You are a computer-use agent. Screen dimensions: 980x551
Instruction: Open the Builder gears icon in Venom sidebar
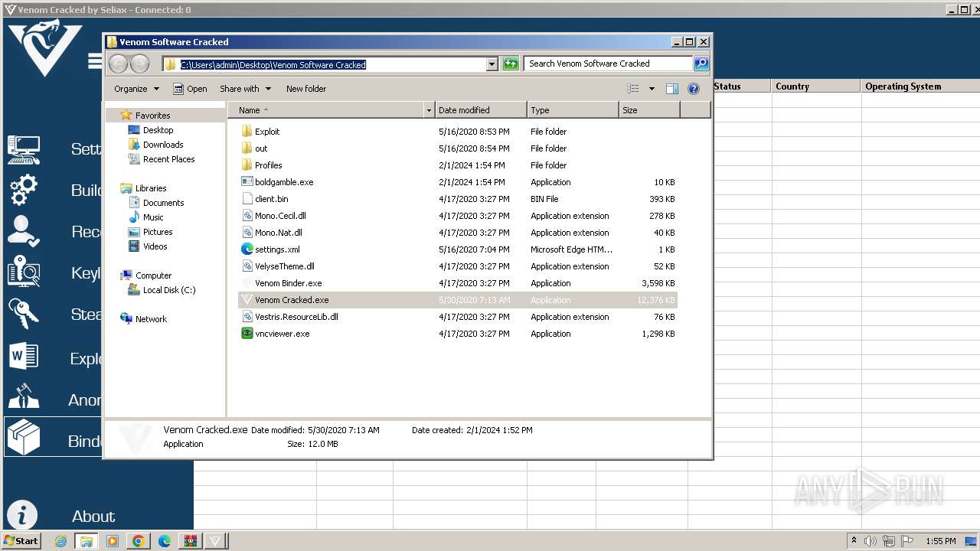[x=24, y=190]
